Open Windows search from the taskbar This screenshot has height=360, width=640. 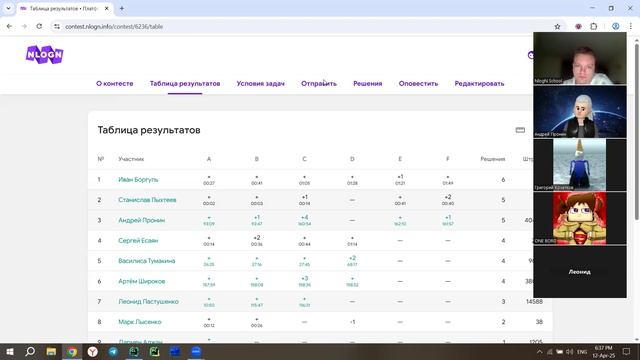pyautogui.click(x=30, y=352)
